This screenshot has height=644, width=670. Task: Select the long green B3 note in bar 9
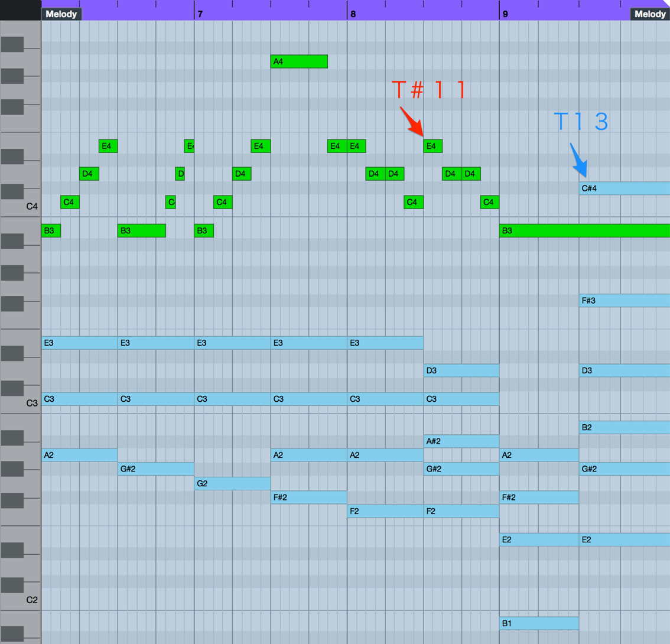click(584, 231)
